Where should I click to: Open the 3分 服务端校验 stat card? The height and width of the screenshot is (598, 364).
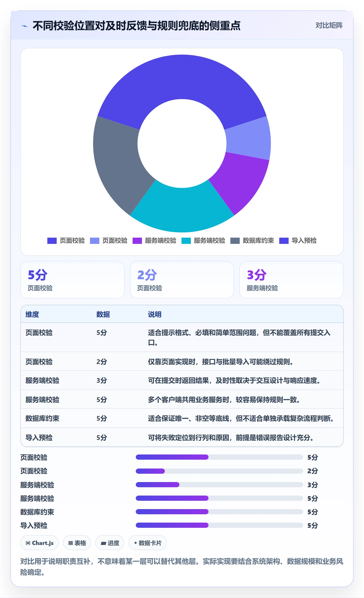click(291, 280)
